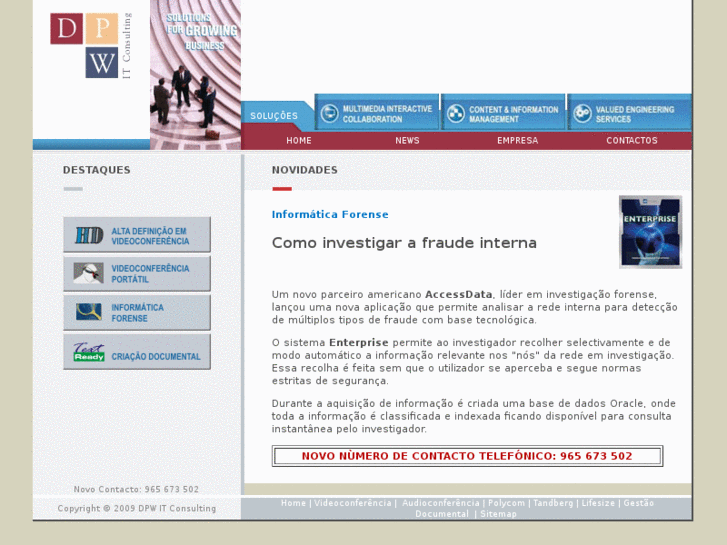Click the Solutions for Growing Business banner image
This screenshot has height=545, width=727.
click(x=195, y=75)
